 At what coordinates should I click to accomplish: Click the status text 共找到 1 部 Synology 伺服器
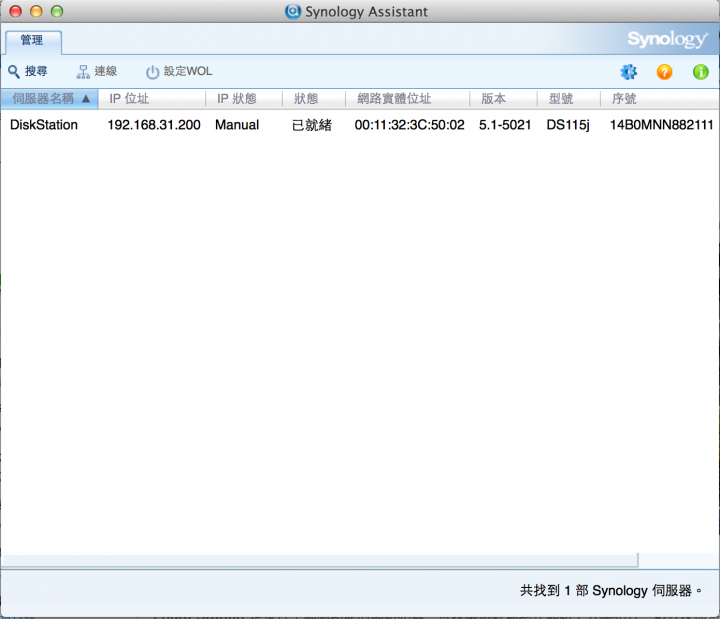point(611,591)
